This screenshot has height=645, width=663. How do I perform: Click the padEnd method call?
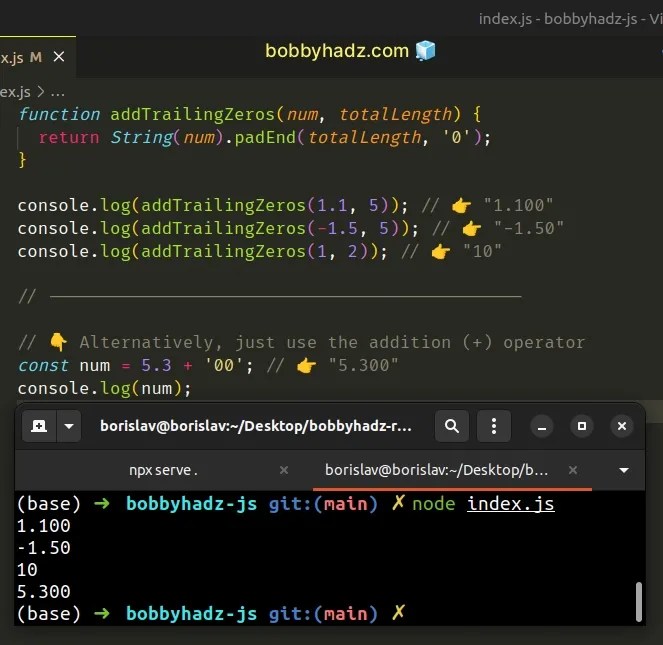pos(265,137)
